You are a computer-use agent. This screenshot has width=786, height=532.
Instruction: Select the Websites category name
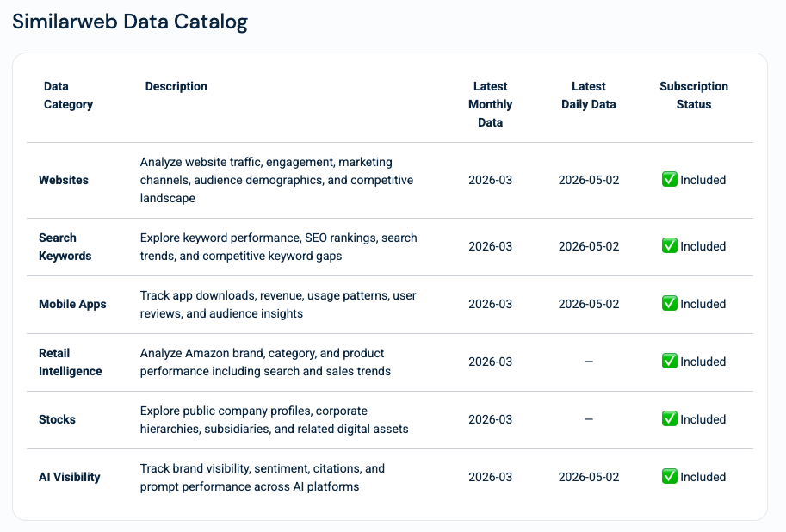(x=64, y=180)
